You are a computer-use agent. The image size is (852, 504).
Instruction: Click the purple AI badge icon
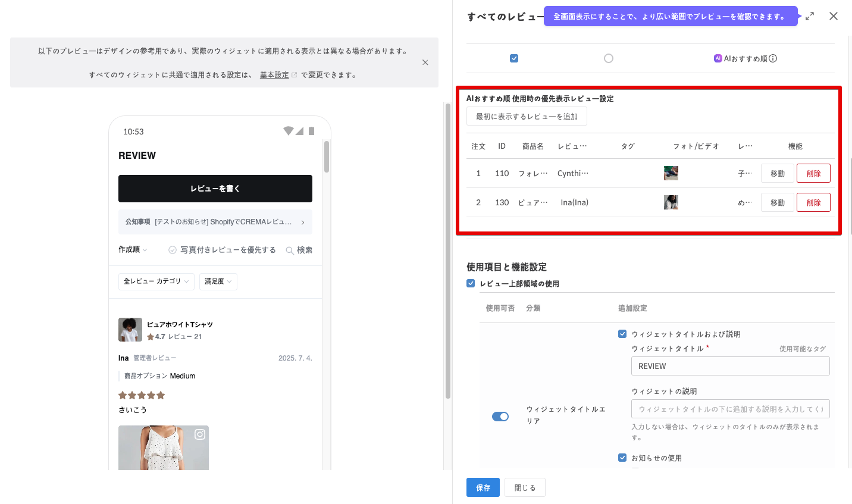(718, 58)
